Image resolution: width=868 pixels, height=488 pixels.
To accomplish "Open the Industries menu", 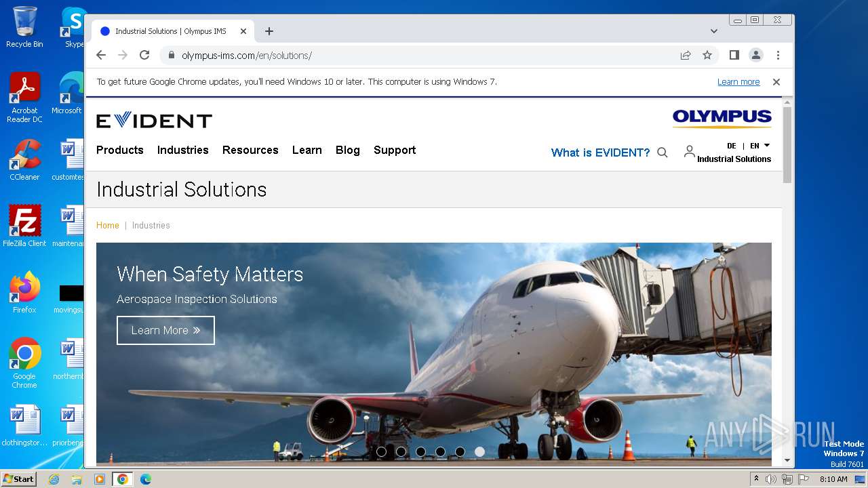I will [183, 150].
